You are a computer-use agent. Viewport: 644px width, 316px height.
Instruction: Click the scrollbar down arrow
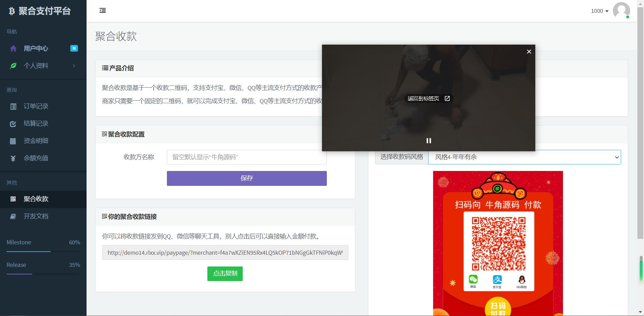[x=641, y=313]
